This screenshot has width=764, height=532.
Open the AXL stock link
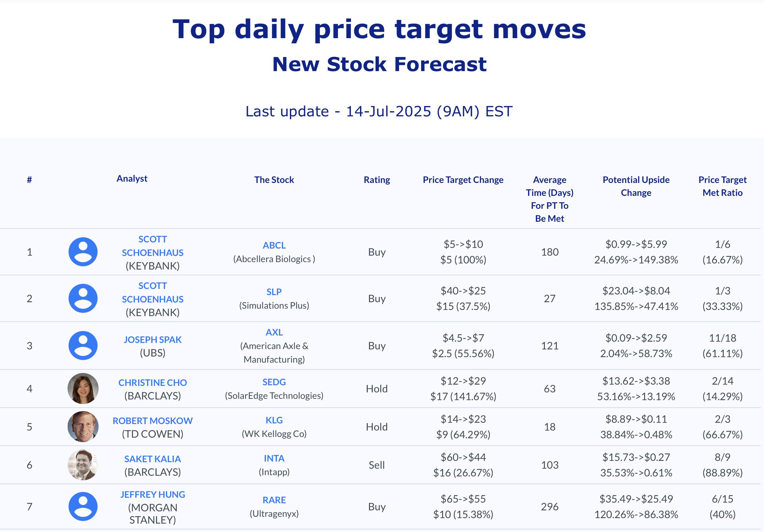[x=274, y=332]
